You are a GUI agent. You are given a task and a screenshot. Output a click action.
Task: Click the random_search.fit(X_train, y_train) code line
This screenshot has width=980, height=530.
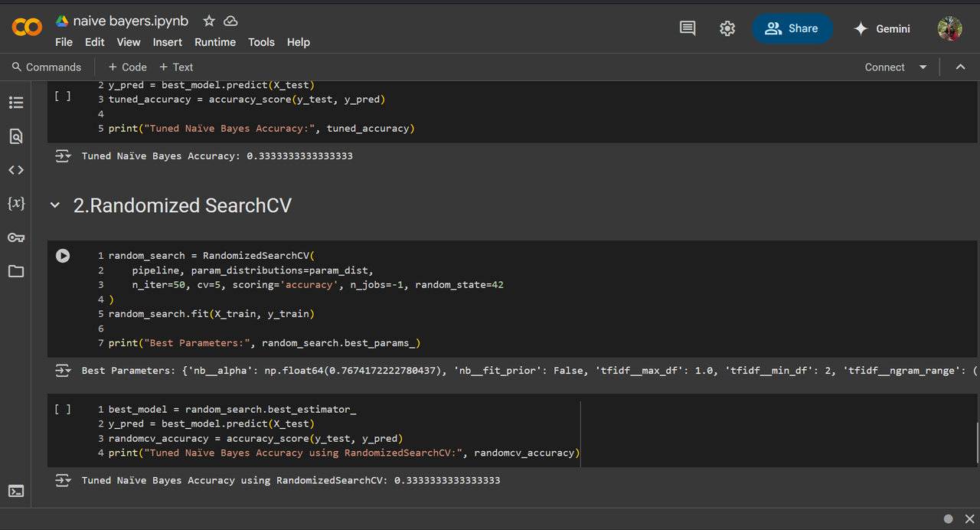coord(211,314)
